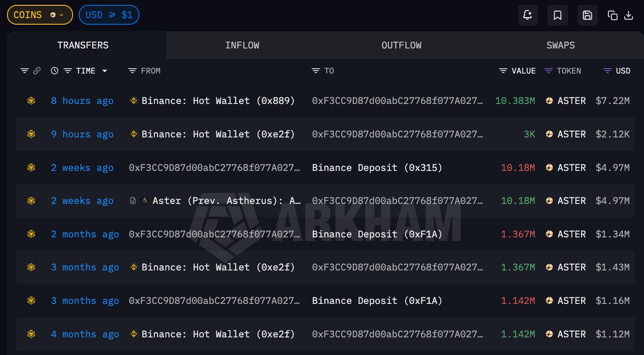Screen dimensions: 644x355
Task: Click the green 3K value
Action: [529, 134]
